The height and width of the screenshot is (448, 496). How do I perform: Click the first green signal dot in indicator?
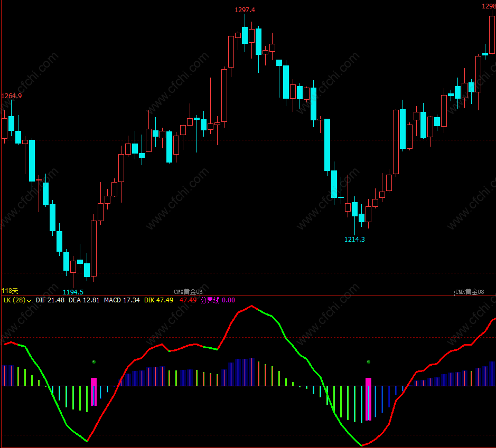[x=94, y=362]
